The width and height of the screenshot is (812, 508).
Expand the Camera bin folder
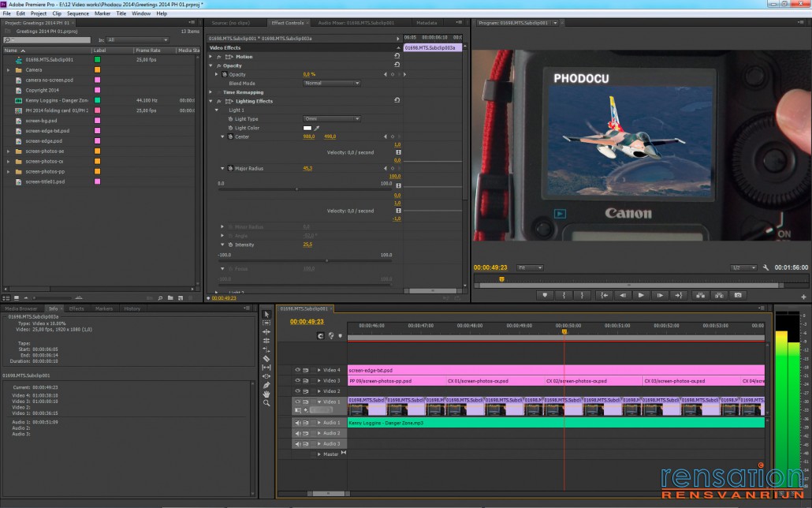[x=8, y=70]
